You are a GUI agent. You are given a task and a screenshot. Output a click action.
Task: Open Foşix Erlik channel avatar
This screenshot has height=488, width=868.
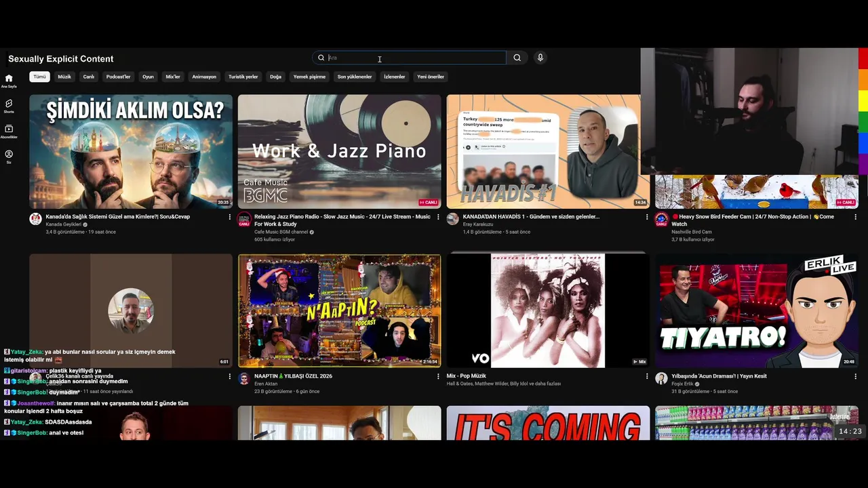click(661, 378)
